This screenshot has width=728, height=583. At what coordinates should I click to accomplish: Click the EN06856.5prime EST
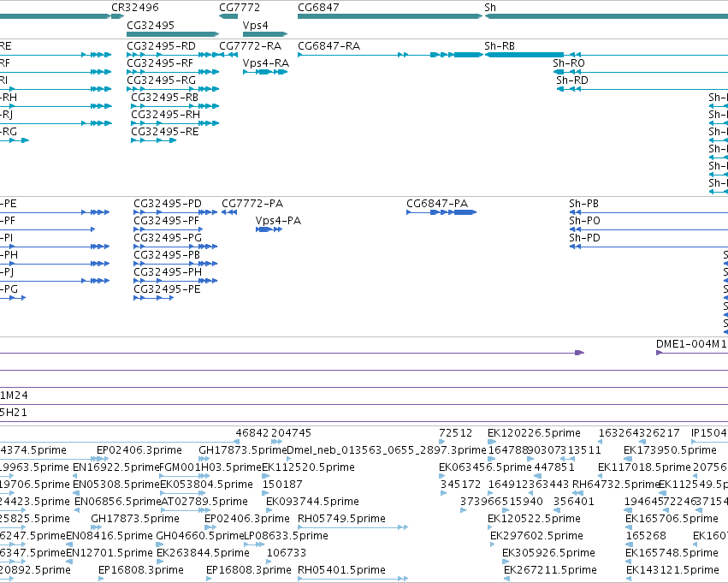pos(117,502)
